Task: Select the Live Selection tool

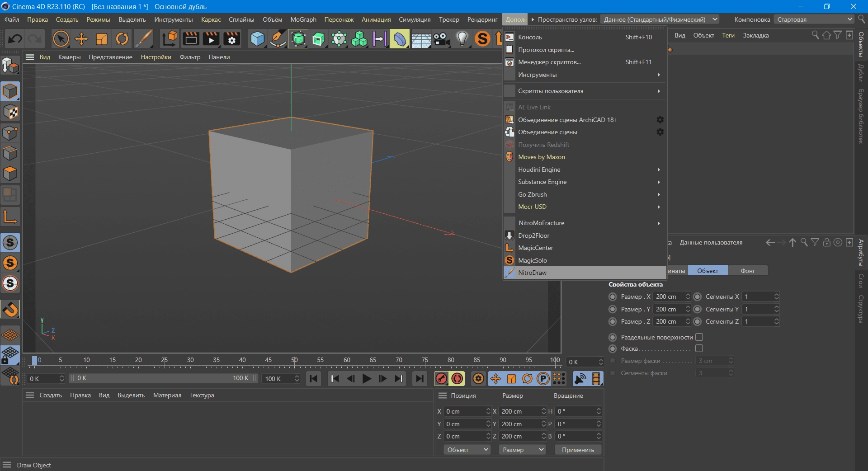Action: tap(61, 39)
